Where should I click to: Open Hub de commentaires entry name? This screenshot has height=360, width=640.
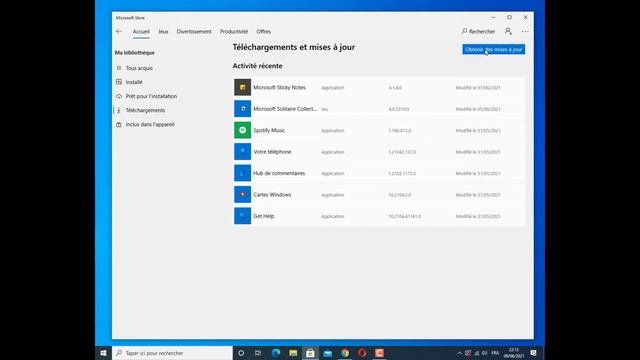(x=279, y=173)
